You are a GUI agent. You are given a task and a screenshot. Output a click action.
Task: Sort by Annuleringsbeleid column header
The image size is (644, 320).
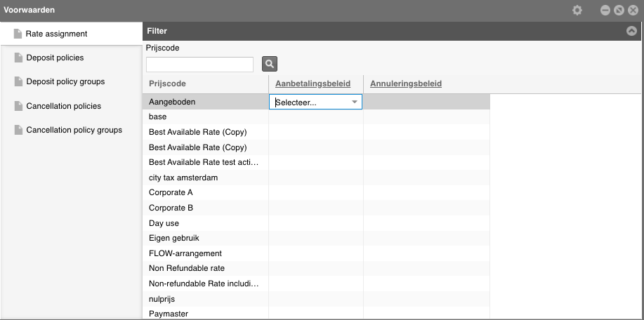point(406,84)
